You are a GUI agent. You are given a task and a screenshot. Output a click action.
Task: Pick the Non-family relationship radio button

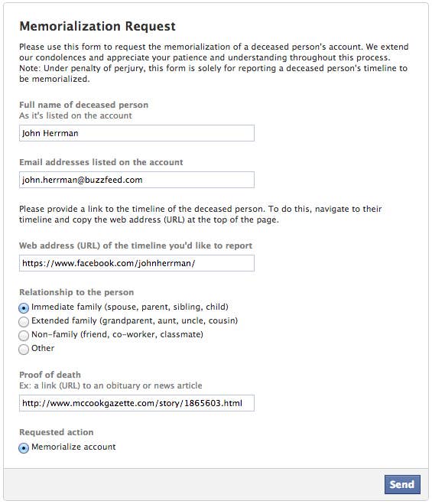[x=24, y=336]
